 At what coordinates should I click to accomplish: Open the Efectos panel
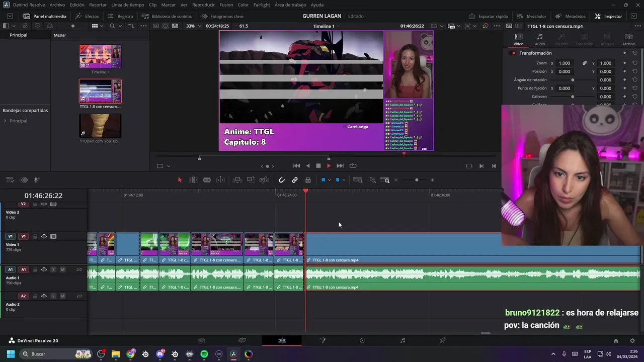pyautogui.click(x=87, y=16)
